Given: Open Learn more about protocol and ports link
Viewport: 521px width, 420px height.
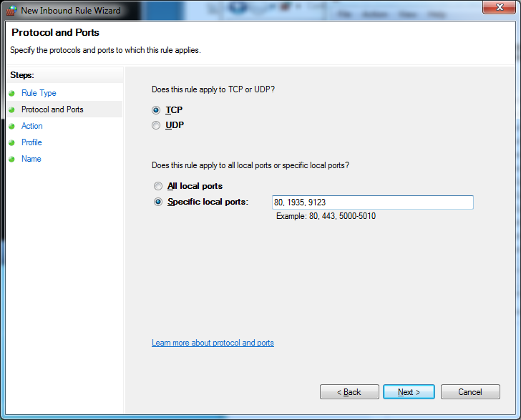Looking at the screenshot, I should 213,343.
